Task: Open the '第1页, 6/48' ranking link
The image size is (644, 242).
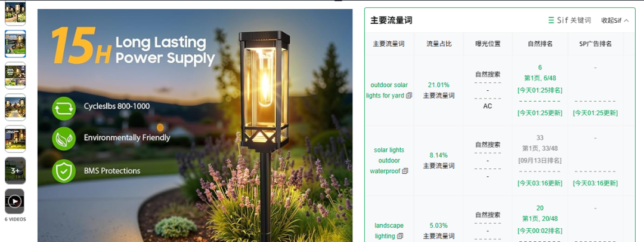Action: pos(540,78)
